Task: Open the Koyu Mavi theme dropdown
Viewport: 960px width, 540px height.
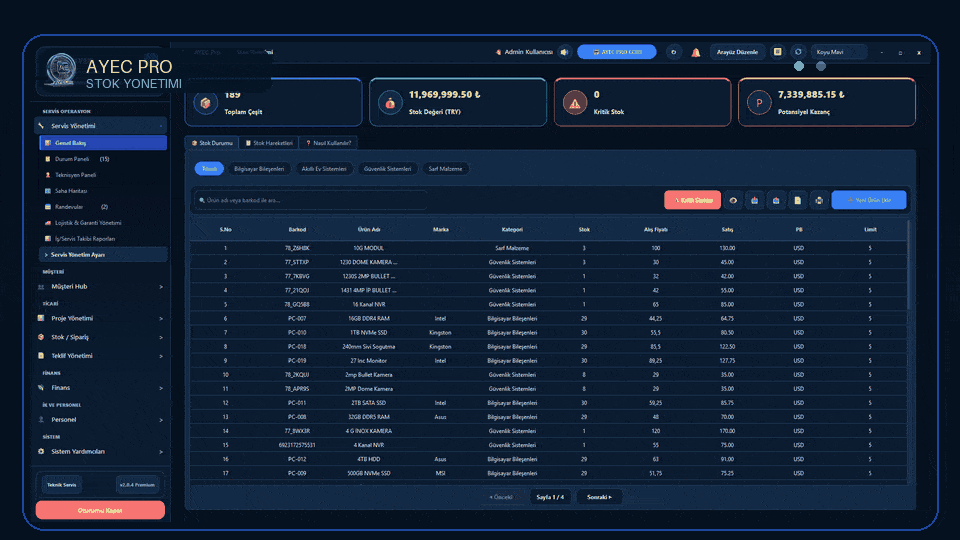Action: point(839,52)
